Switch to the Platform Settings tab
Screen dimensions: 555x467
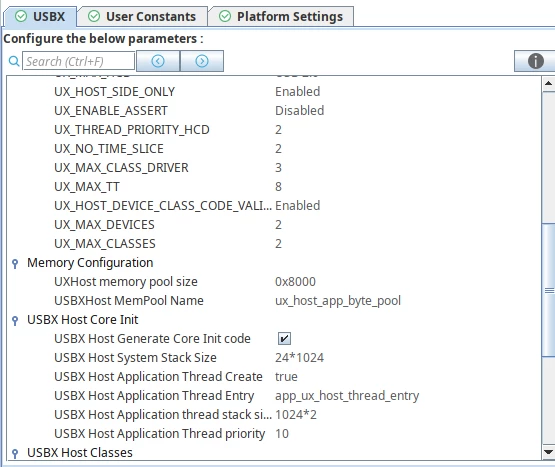[x=281, y=17]
